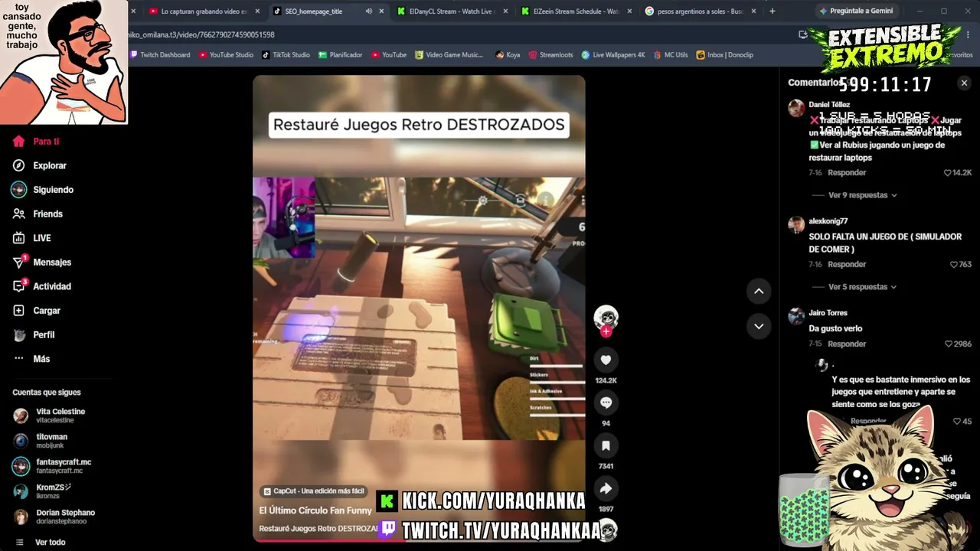This screenshot has width=980, height=551.
Task: Open the Más options menu
Action: (x=31, y=359)
